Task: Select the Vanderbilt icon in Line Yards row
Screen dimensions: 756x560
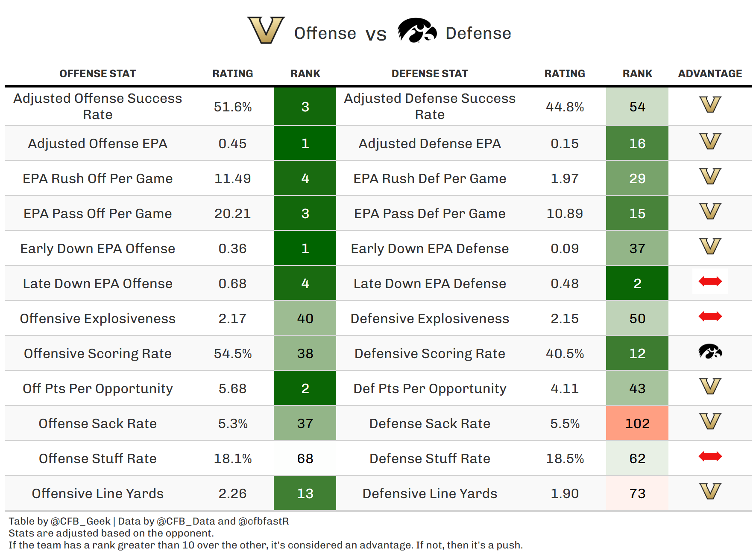Action: [710, 491]
